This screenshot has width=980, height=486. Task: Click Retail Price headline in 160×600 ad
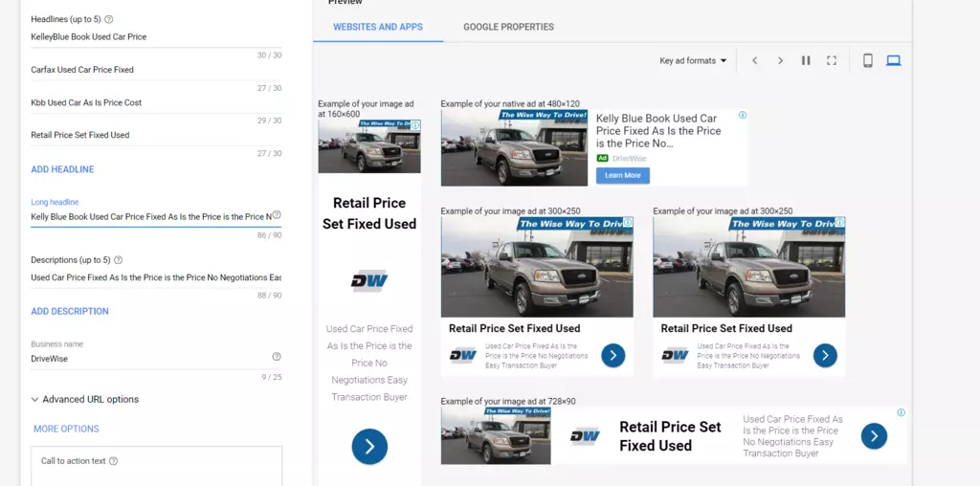tap(369, 213)
